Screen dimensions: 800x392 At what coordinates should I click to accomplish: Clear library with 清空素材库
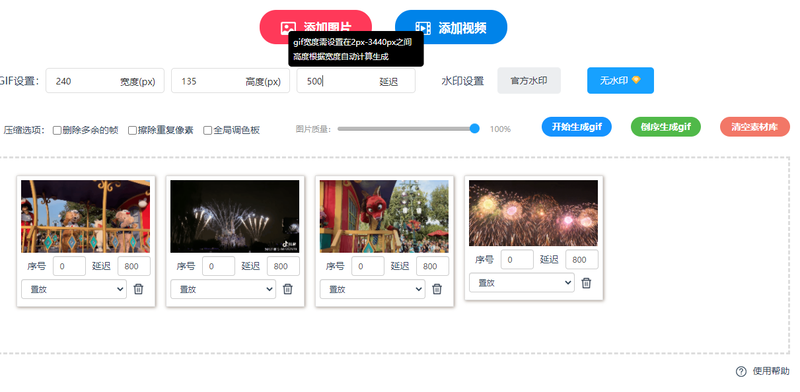point(755,127)
